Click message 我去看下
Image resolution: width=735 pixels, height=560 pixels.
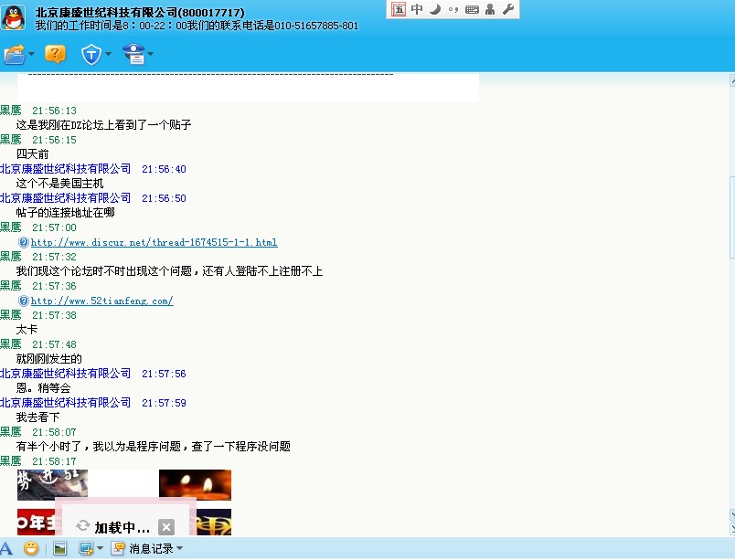(x=38, y=417)
